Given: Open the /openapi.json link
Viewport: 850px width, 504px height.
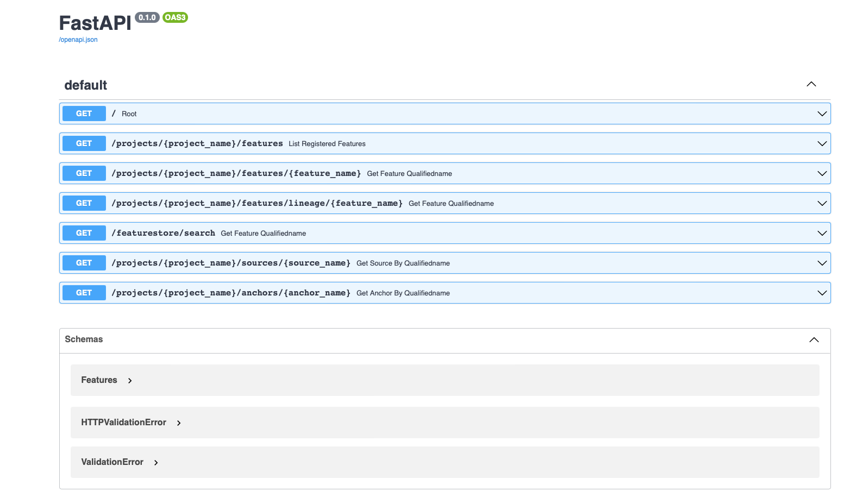Looking at the screenshot, I should point(78,40).
